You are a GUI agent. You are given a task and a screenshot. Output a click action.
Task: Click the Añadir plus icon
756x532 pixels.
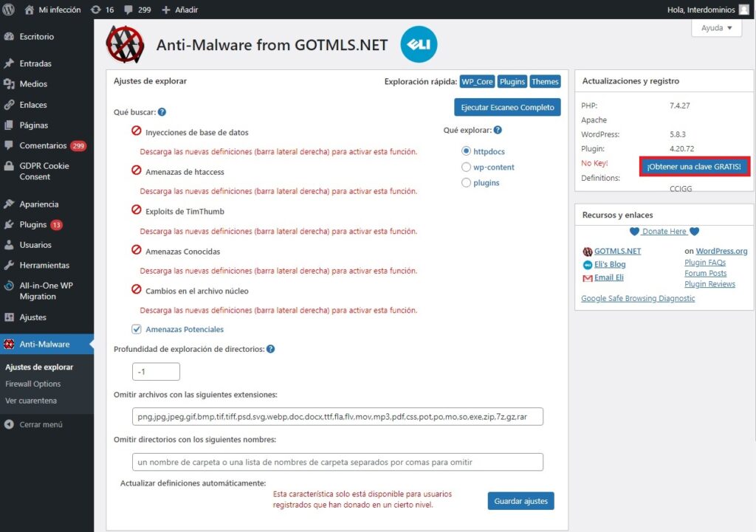click(x=166, y=10)
